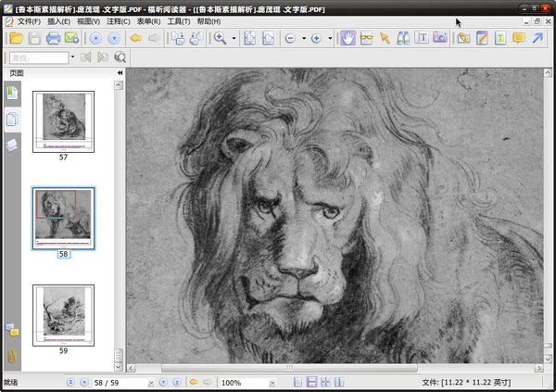The width and height of the screenshot is (556, 392).
Task: Select the Hand tool
Action: pyautogui.click(x=347, y=38)
